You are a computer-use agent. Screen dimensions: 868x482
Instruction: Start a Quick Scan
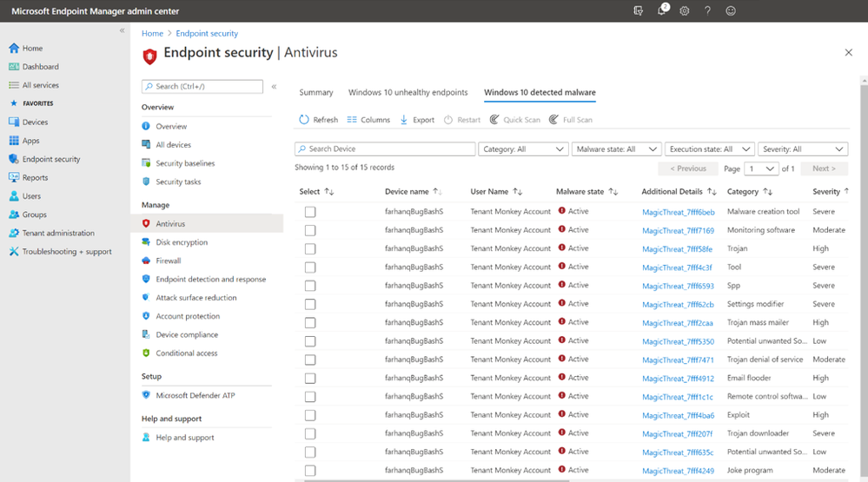pyautogui.click(x=515, y=120)
